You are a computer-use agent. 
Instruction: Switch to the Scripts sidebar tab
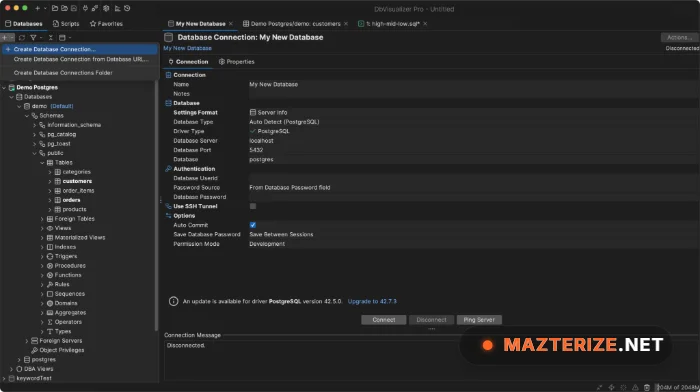[x=66, y=24]
